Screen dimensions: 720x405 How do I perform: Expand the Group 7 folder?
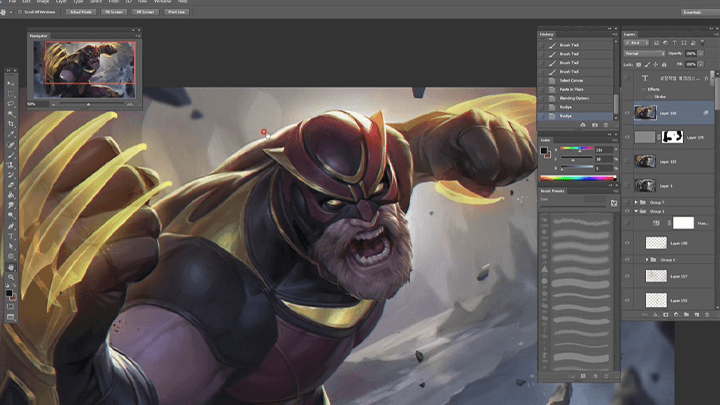click(636, 202)
